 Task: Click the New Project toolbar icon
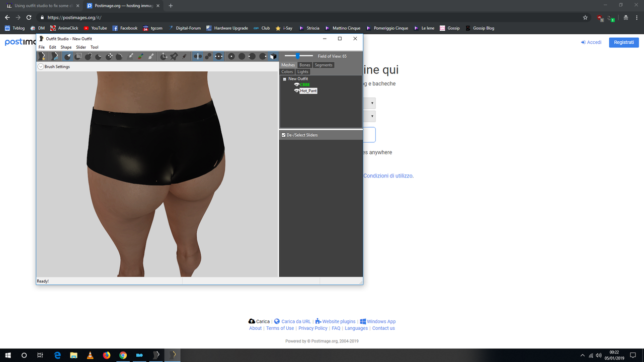(x=42, y=56)
